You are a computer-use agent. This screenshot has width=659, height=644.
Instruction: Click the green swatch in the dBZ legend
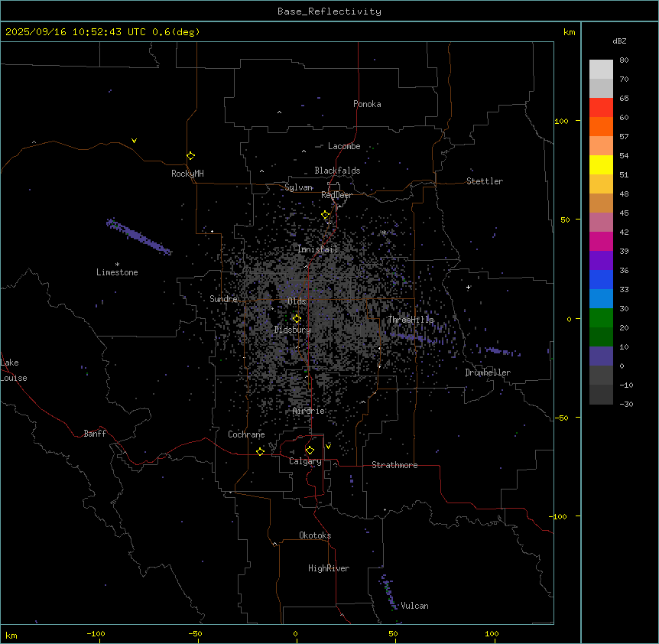601,317
